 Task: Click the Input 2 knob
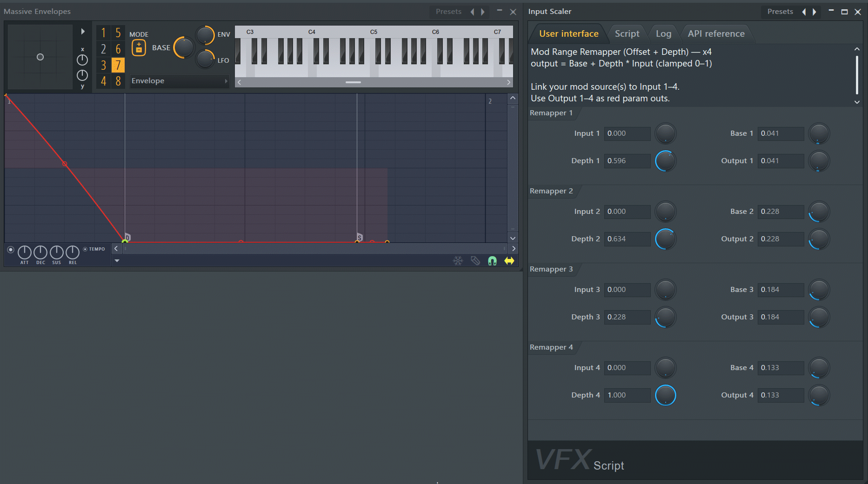pyautogui.click(x=666, y=212)
